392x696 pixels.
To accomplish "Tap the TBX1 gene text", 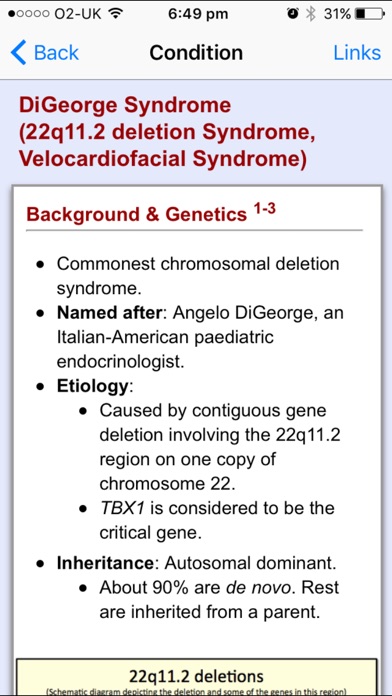I will [121, 508].
